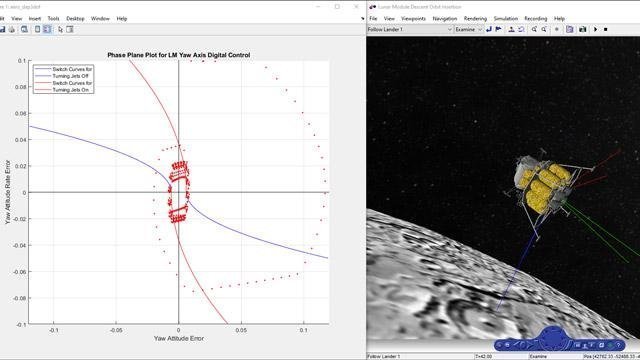Click the 'Examine' status bar text
This screenshot has height=360, width=640.
pyautogui.click(x=538, y=356)
